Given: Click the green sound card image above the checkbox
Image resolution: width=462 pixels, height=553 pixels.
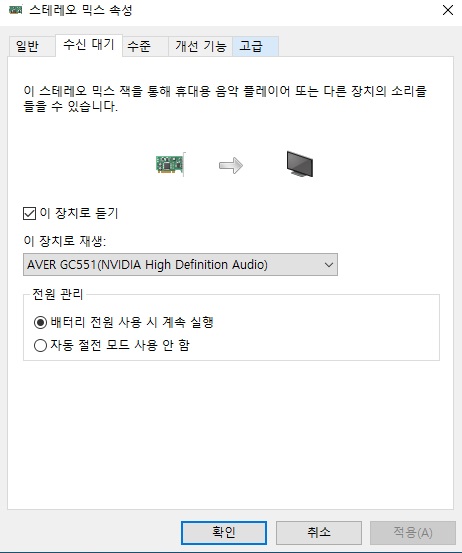Looking at the screenshot, I should [x=170, y=164].
